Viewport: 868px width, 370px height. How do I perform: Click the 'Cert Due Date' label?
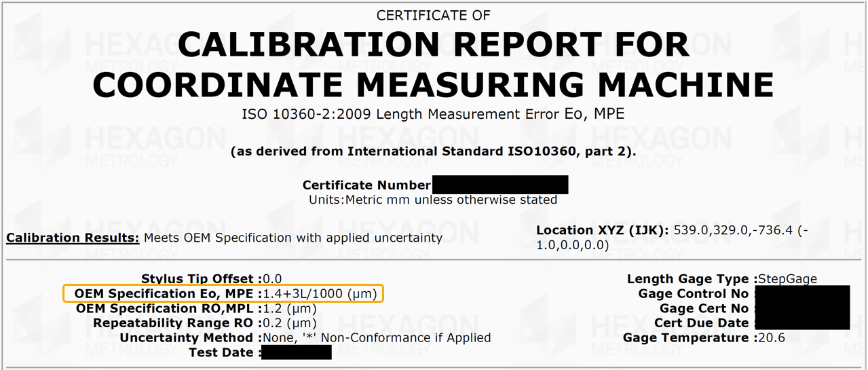coord(702,323)
